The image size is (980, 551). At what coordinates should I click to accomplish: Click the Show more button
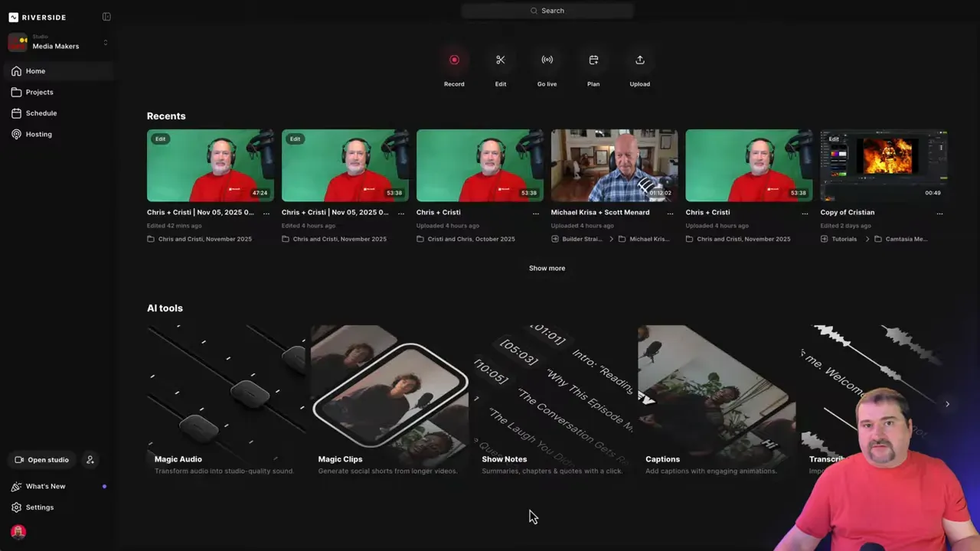[x=547, y=268]
